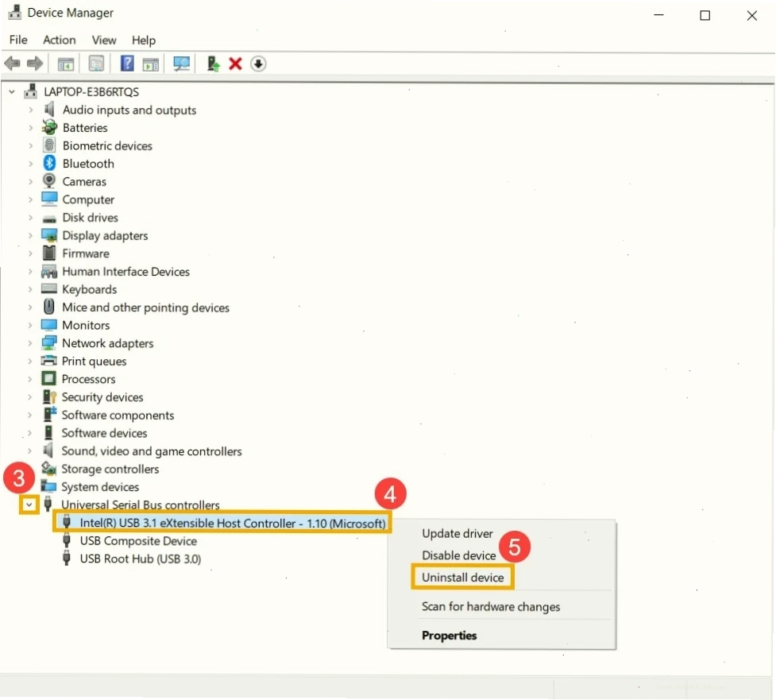This screenshot has width=776, height=700.
Task: Select the Human Interface Devices label
Action: 125,271
